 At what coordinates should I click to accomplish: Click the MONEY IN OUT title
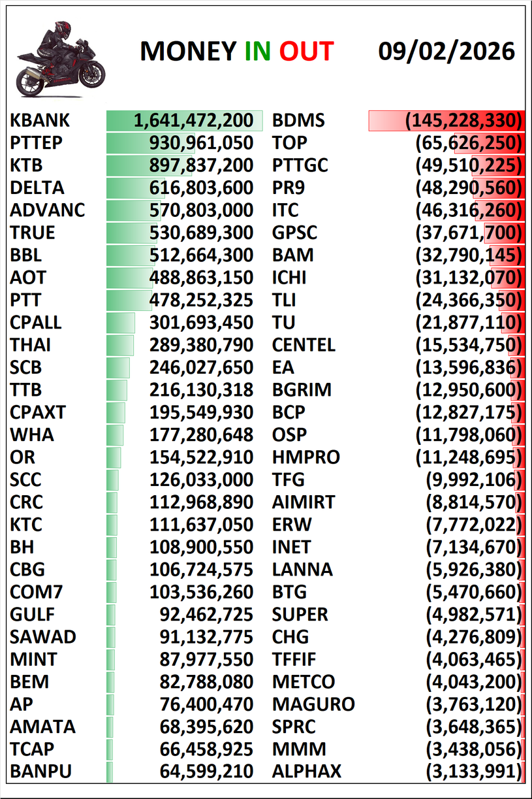pyautogui.click(x=236, y=52)
